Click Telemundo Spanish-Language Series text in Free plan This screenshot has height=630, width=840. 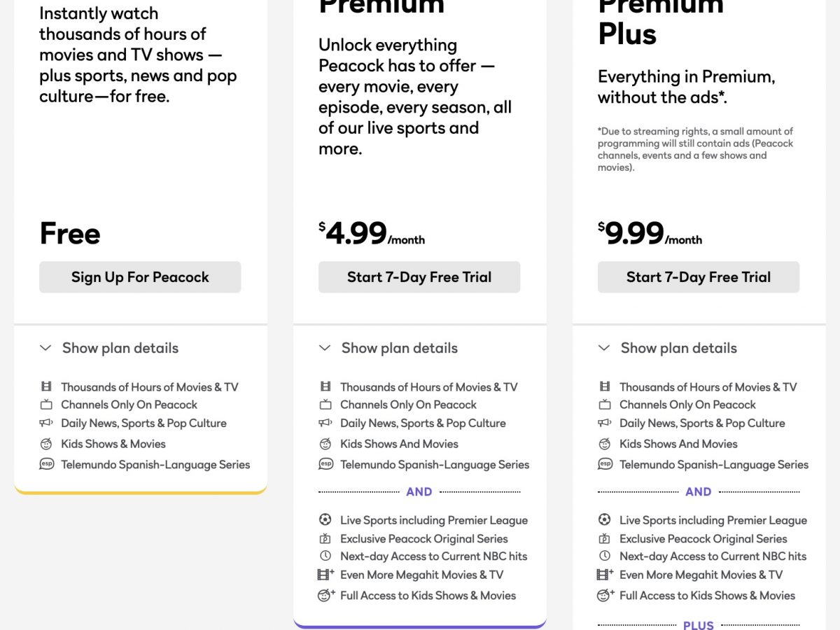pos(155,464)
